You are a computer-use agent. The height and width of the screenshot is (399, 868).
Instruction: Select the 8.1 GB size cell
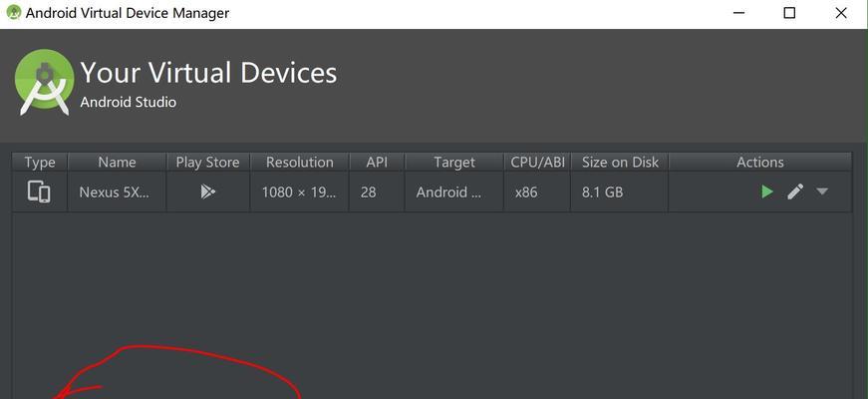620,192
